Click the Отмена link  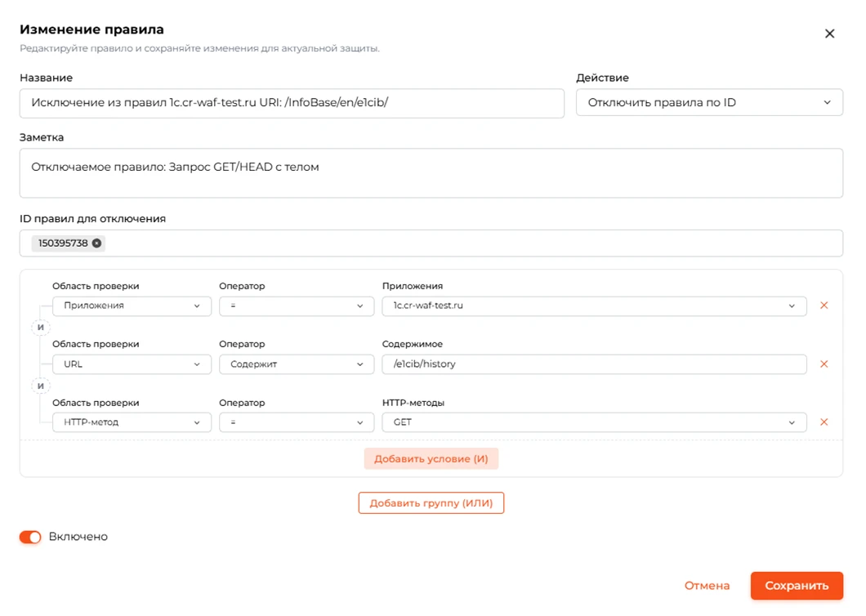[707, 586]
